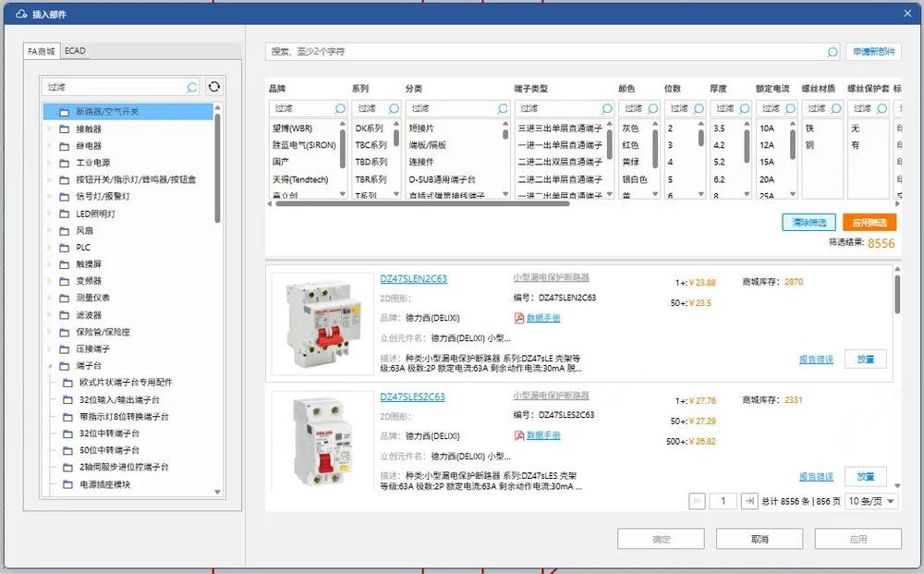Image resolution: width=924 pixels, height=574 pixels.
Task: Open the 10条/页 page size dropdown
Action: (x=872, y=501)
